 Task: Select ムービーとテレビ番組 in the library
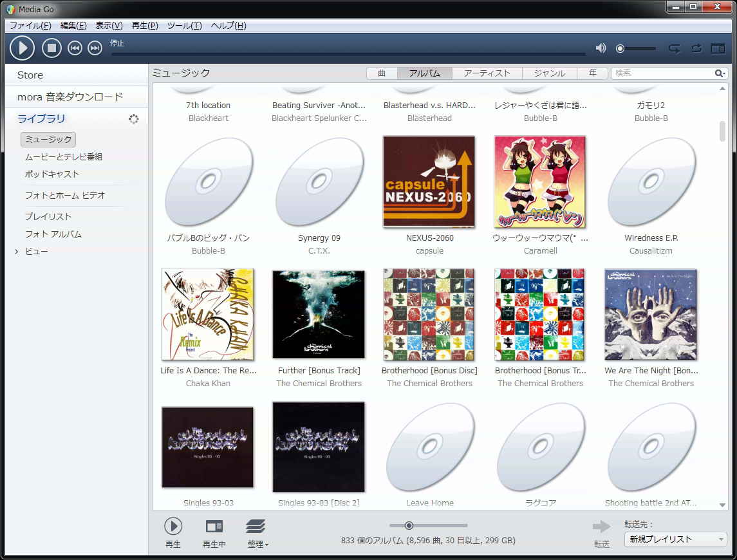[x=64, y=156]
